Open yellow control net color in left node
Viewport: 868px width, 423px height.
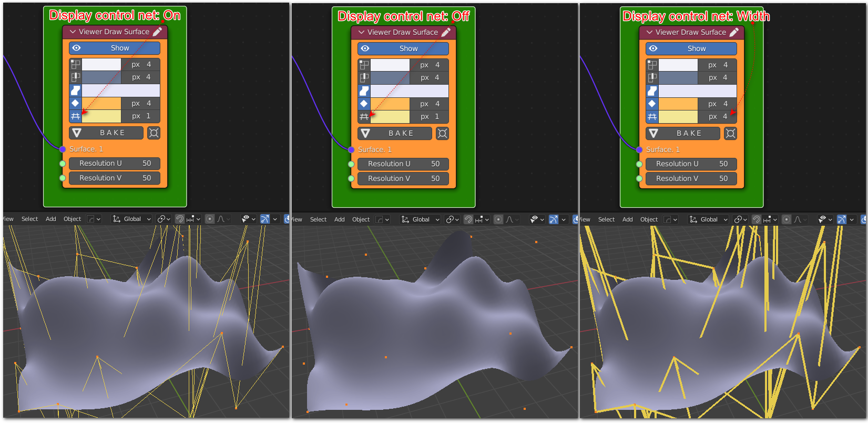coord(101,116)
